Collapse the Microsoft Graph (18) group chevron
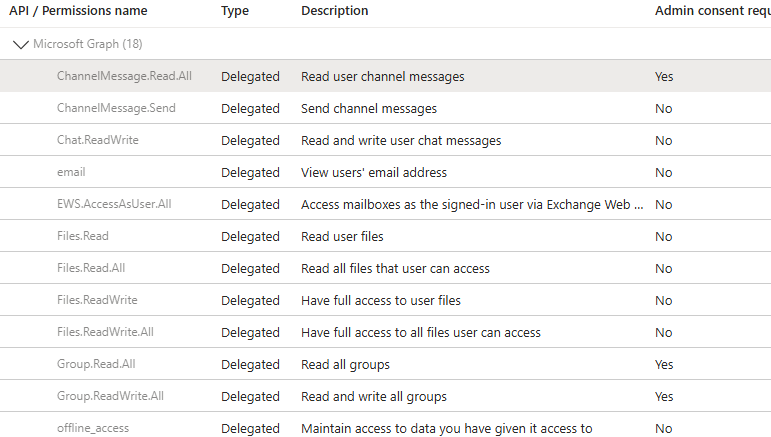The height and width of the screenshot is (437, 771). click(x=21, y=45)
